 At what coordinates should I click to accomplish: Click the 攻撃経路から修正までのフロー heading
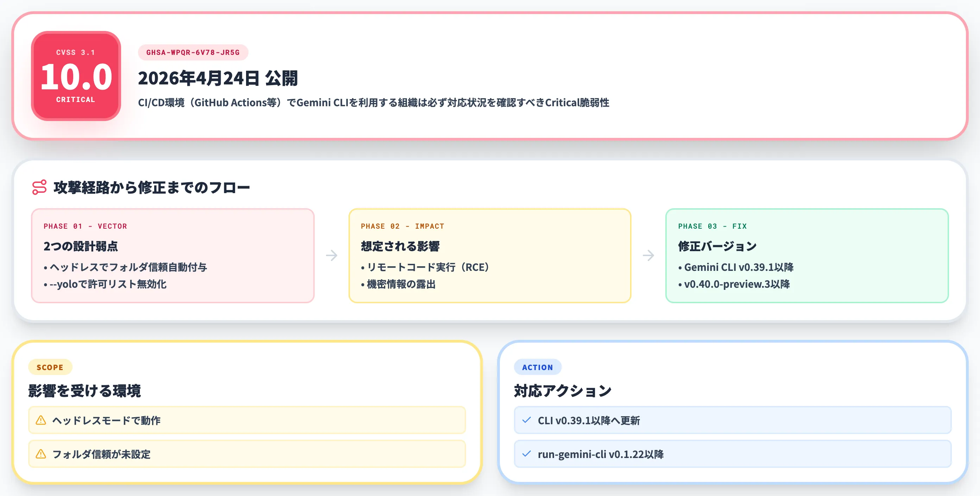pos(152,187)
